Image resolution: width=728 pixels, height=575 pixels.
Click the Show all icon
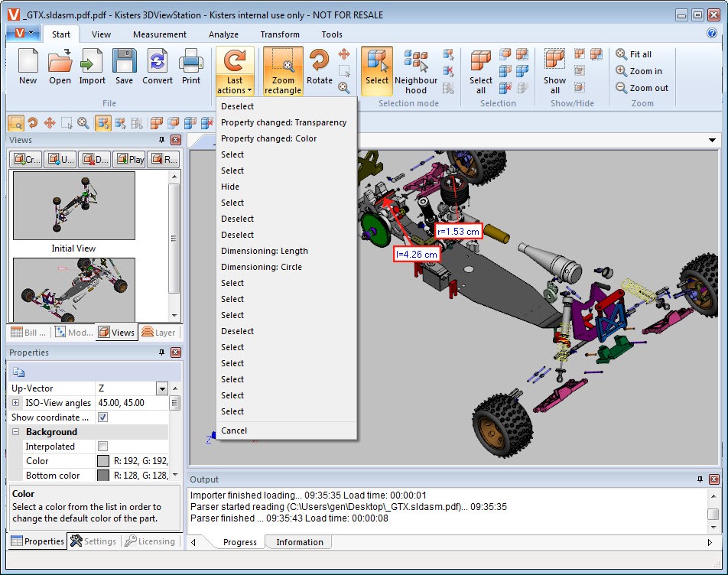pos(555,71)
